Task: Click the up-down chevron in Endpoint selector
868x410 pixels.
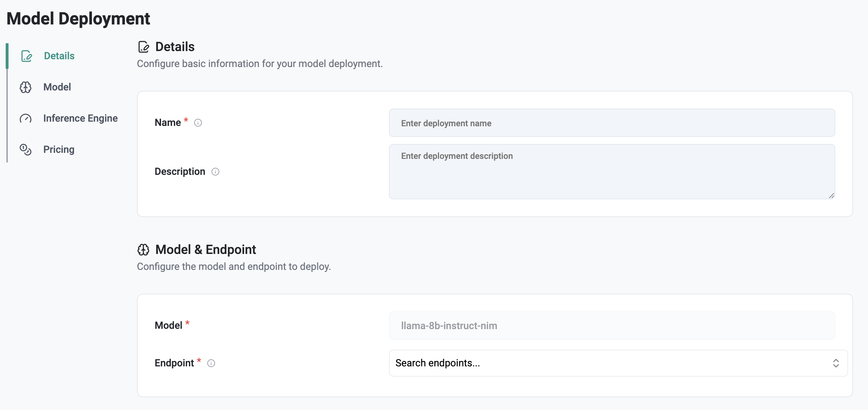Action: [836, 363]
